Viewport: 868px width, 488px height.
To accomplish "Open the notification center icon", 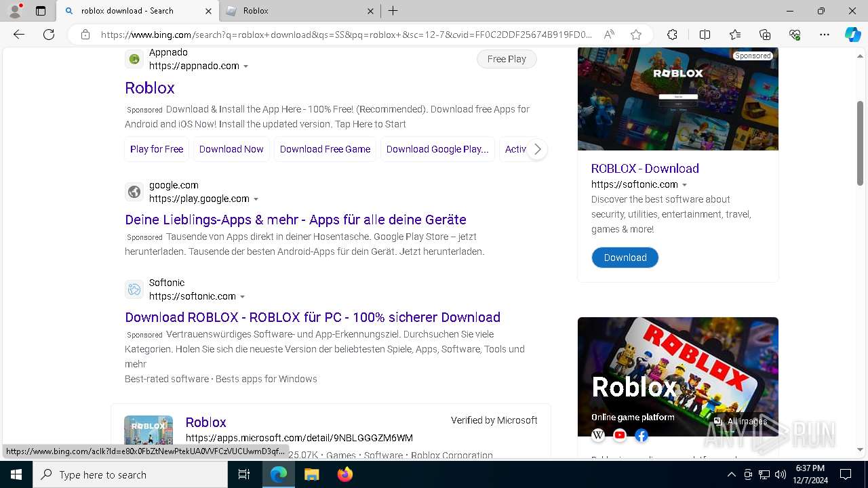I will coord(846,474).
